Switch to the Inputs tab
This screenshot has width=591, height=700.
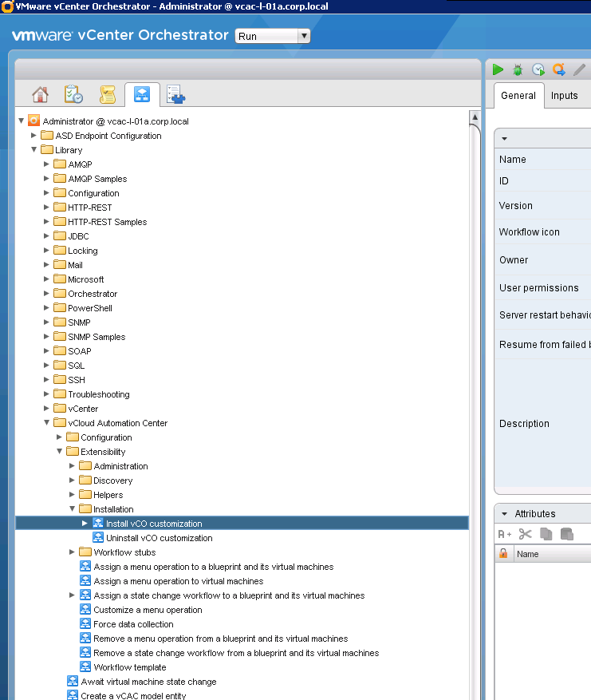(x=564, y=96)
